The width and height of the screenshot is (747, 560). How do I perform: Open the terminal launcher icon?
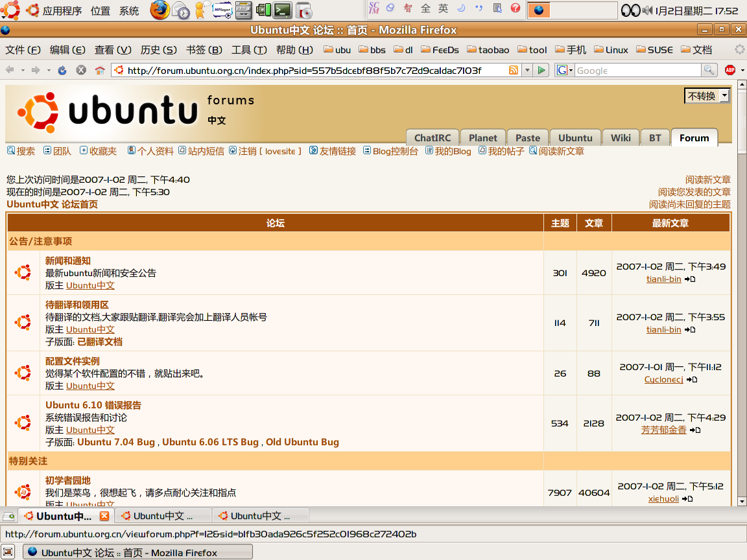pyautogui.click(x=283, y=10)
